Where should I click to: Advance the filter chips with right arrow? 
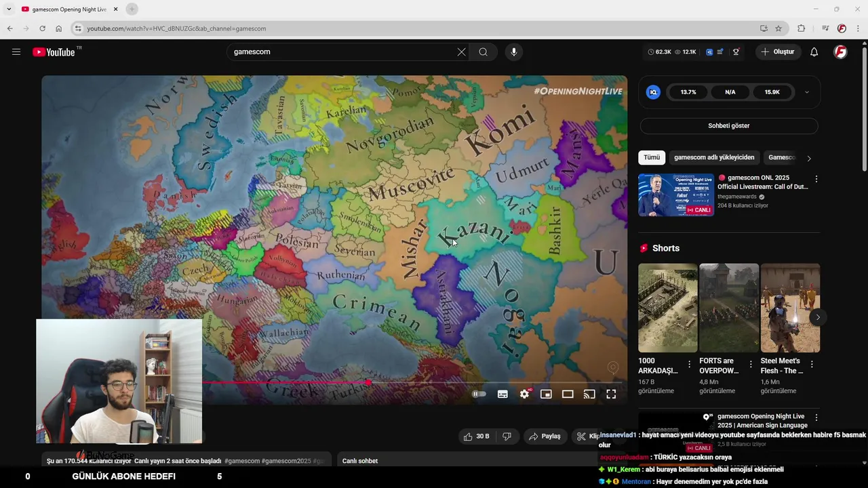coord(808,158)
